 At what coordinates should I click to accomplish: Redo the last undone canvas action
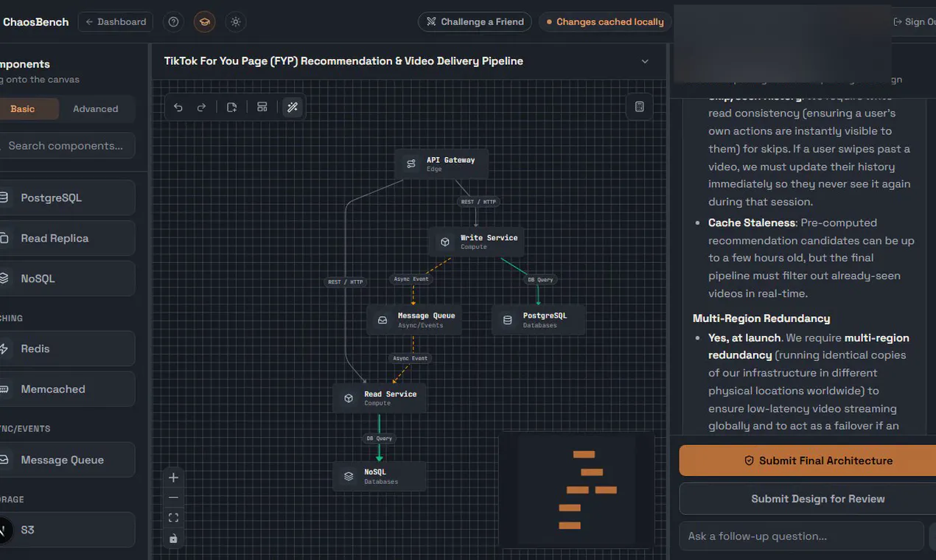(201, 108)
